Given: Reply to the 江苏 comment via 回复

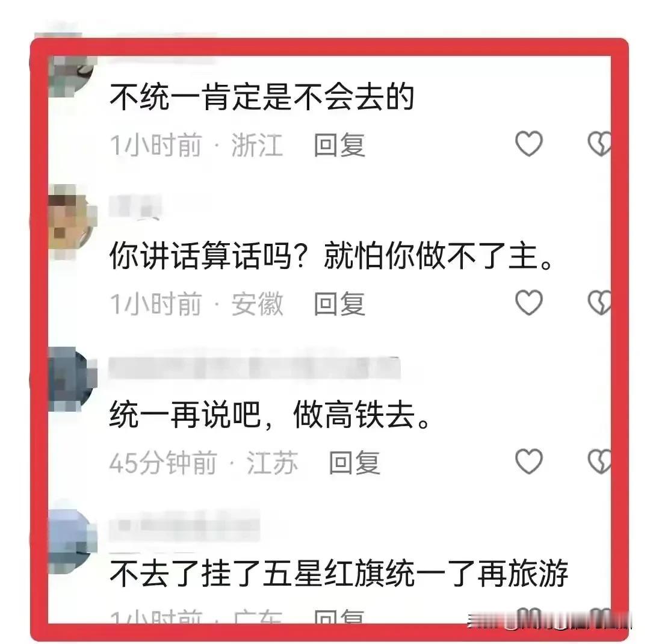Looking at the screenshot, I should pyautogui.click(x=354, y=463).
